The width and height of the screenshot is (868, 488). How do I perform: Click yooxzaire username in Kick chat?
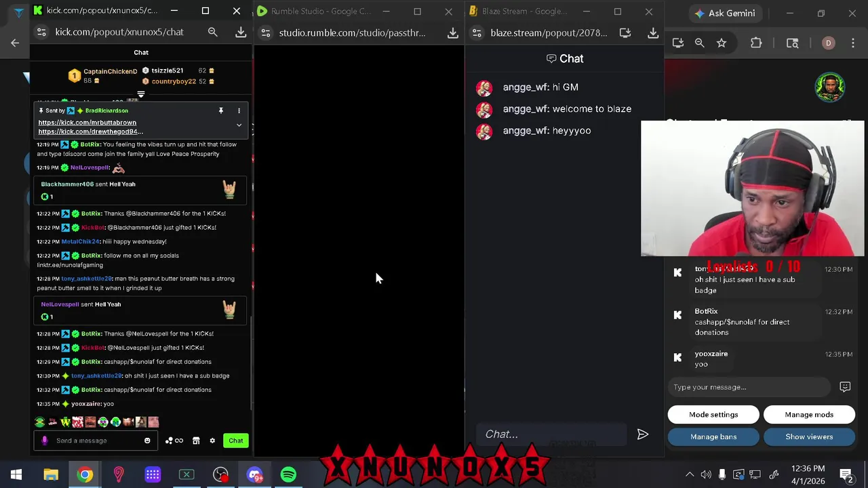coord(85,404)
